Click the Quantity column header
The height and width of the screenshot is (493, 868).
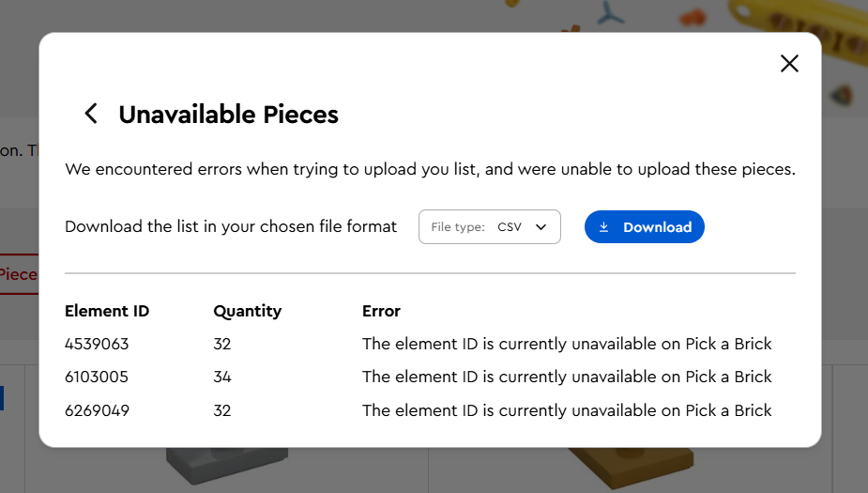[x=247, y=311]
